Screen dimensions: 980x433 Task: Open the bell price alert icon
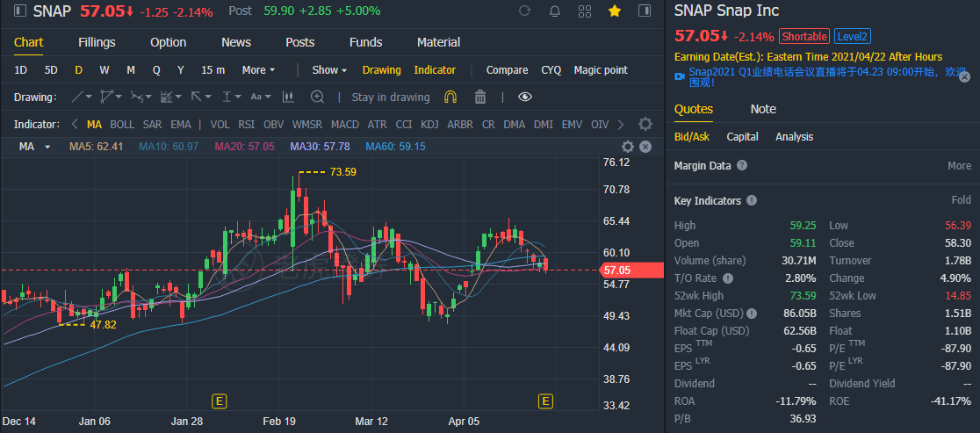pyautogui.click(x=554, y=11)
